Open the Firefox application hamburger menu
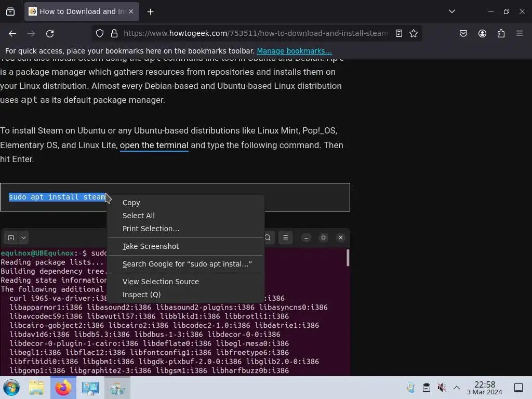Image resolution: width=532 pixels, height=399 pixels. click(520, 33)
